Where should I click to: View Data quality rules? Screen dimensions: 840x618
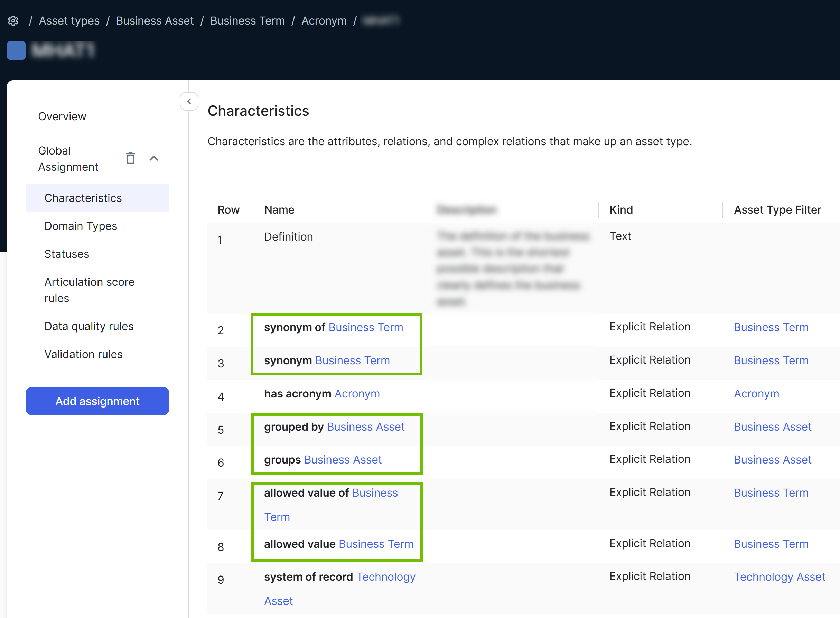[x=89, y=326]
